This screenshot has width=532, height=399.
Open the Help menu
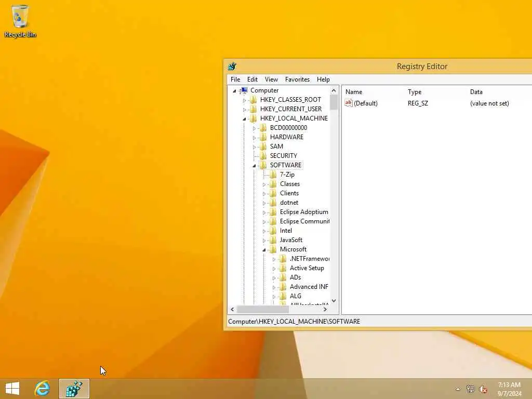click(323, 79)
